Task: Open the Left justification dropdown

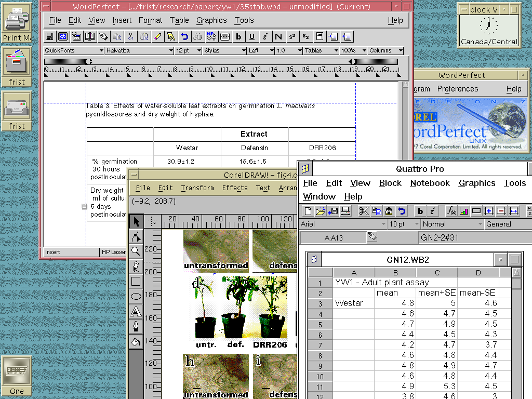Action: 261,50
